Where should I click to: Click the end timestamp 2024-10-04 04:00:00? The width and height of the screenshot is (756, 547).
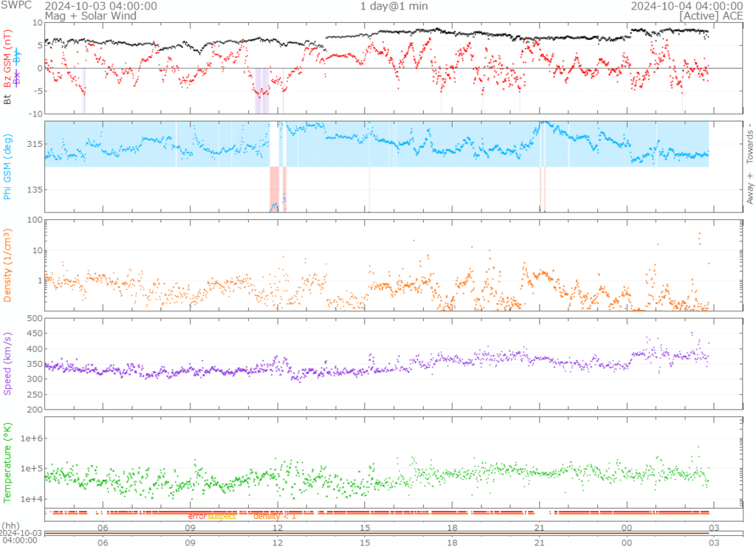tap(686, 6)
